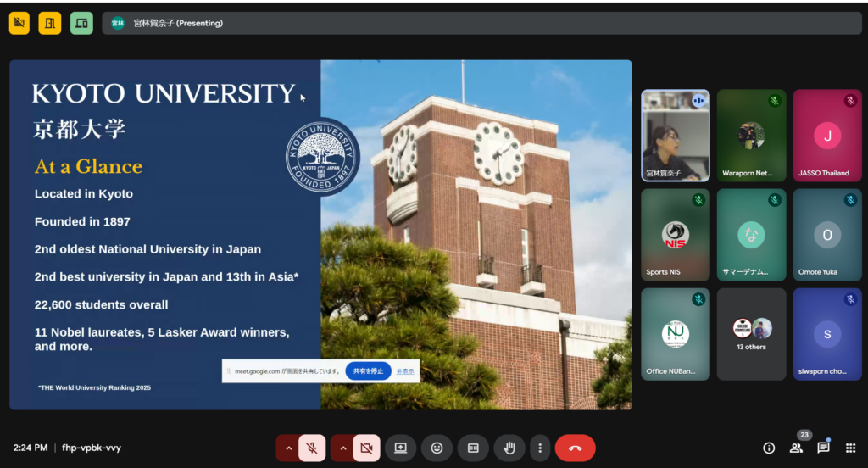
Task: Click the meeting code fhp-vpbk-vvy
Action: pyautogui.click(x=92, y=448)
